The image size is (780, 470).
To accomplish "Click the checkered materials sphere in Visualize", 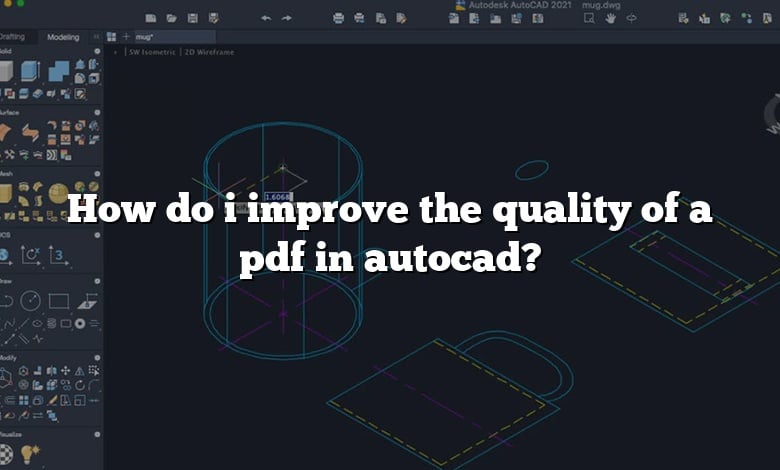I will (4, 454).
